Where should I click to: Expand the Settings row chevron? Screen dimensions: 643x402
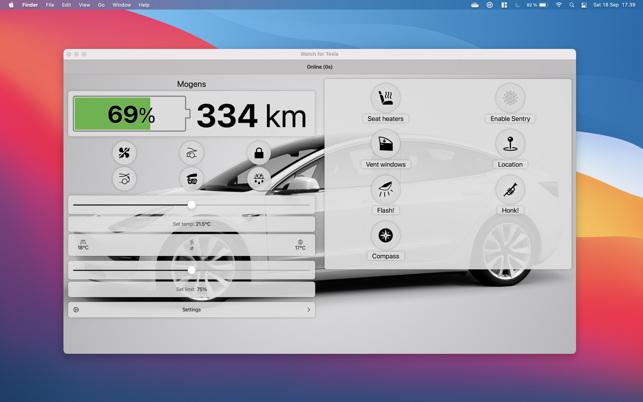[x=309, y=310]
